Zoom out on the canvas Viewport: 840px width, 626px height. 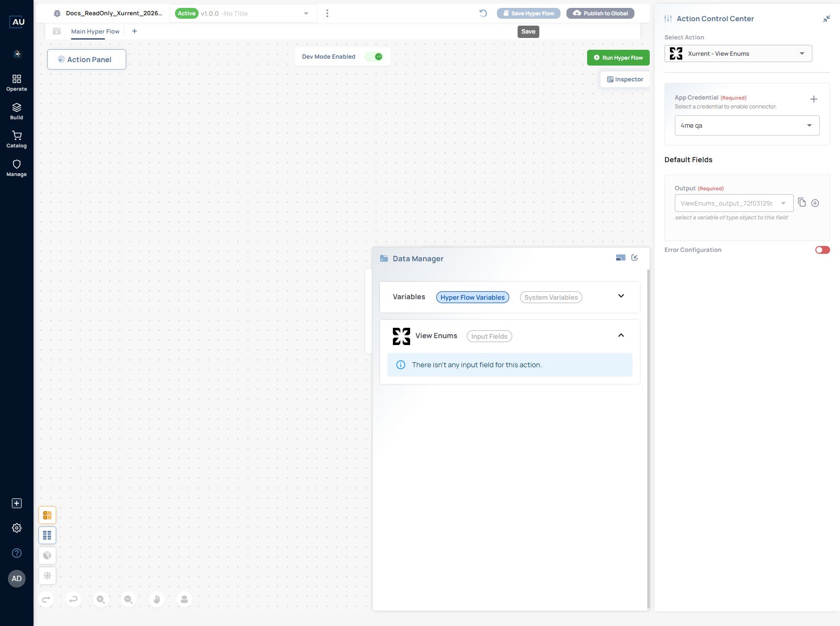(x=129, y=599)
